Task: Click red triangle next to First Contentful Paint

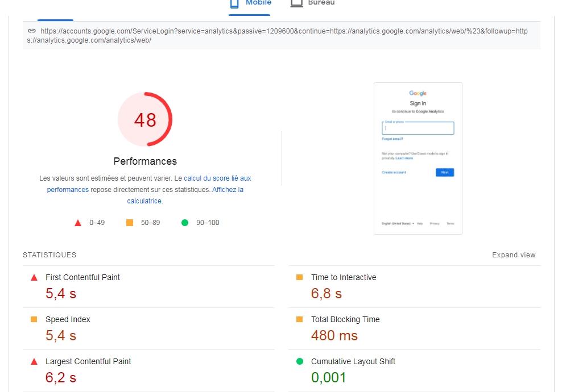Action: [34, 277]
